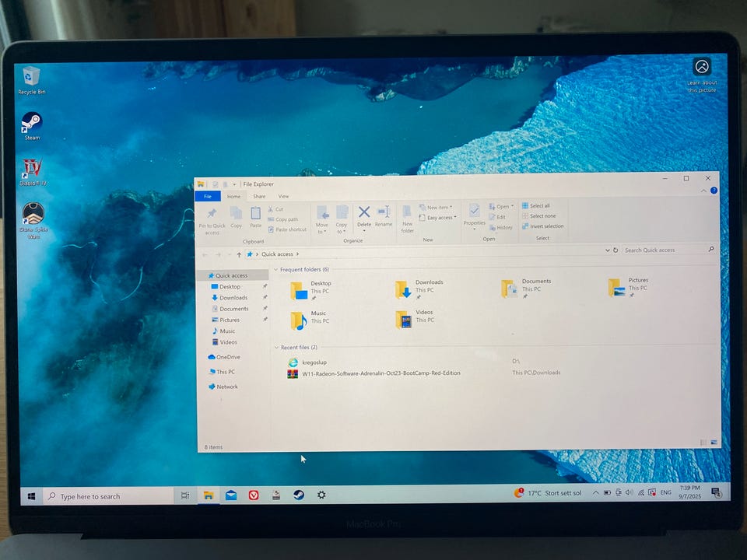Select the Cut scissors command
The image size is (747, 560).
tap(275, 209)
